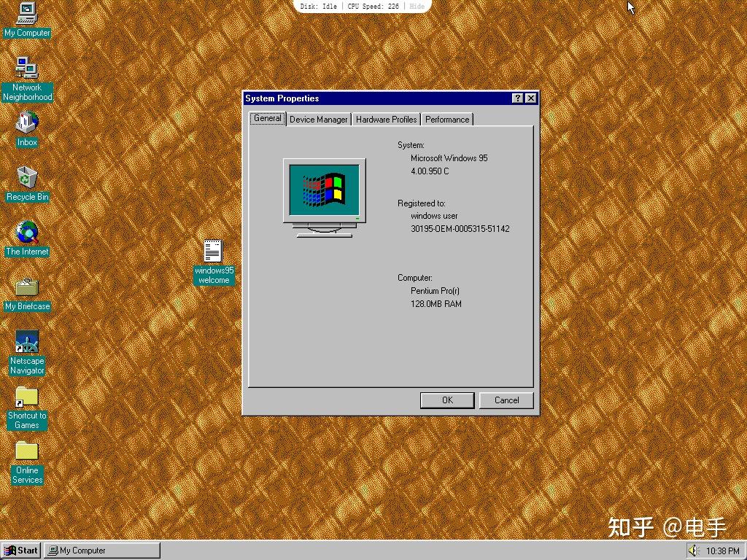Open the Performance tab
Image resolution: width=747 pixels, height=560 pixels.
pyautogui.click(x=447, y=119)
